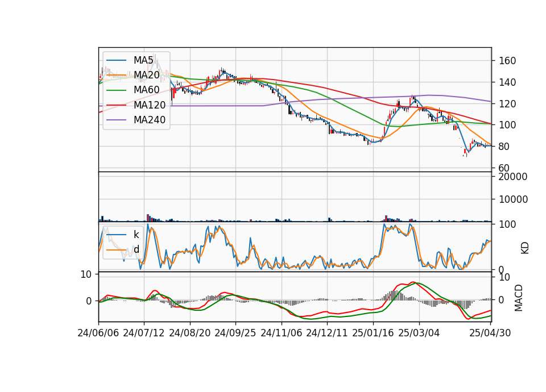Click the 140 price axis label

507,82
